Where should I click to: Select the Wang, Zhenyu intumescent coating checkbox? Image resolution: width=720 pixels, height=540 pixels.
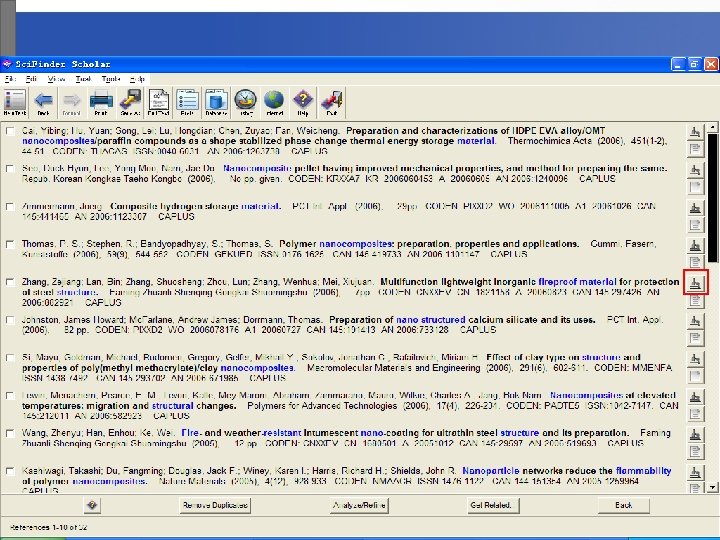point(10,433)
